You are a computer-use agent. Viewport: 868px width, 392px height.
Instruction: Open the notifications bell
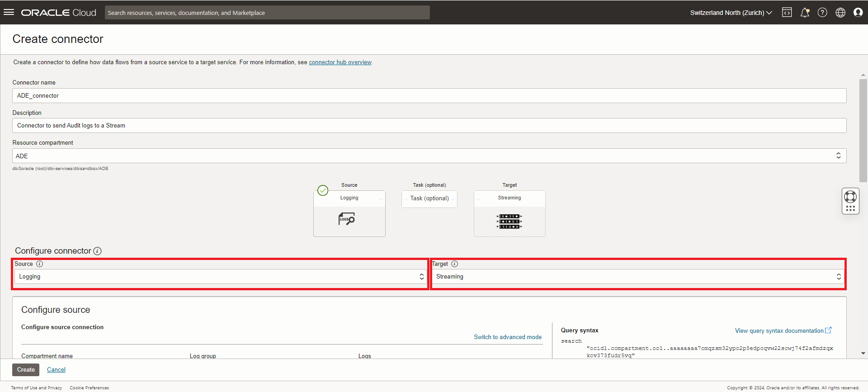[805, 13]
